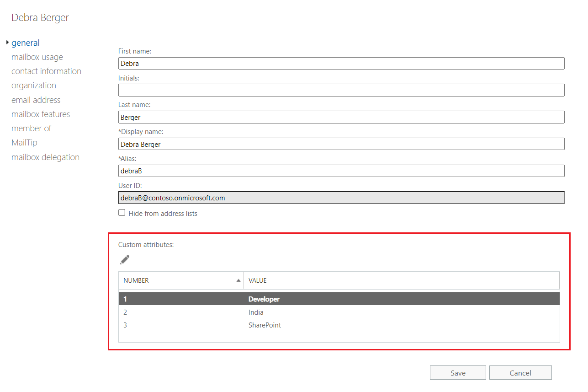Click the Cancel button
588x392 pixels.
coord(520,373)
